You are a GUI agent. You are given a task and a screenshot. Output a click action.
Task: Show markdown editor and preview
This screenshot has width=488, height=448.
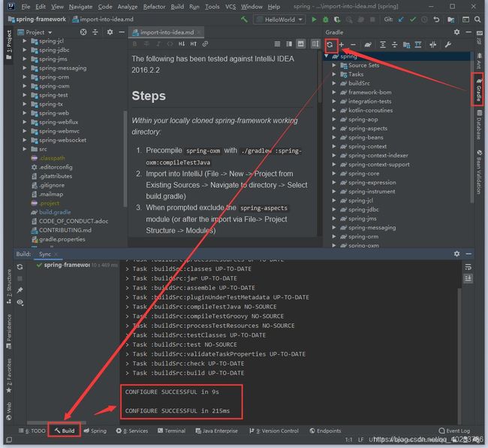point(289,44)
